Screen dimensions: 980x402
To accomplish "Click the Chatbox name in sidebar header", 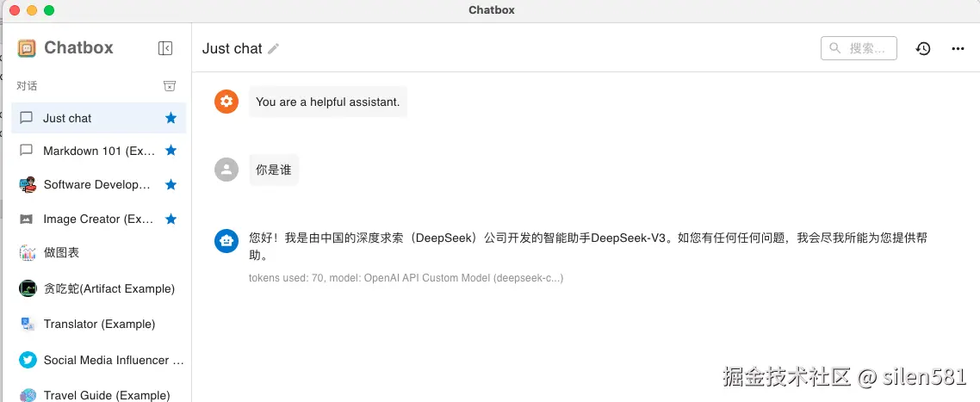I will click(78, 48).
